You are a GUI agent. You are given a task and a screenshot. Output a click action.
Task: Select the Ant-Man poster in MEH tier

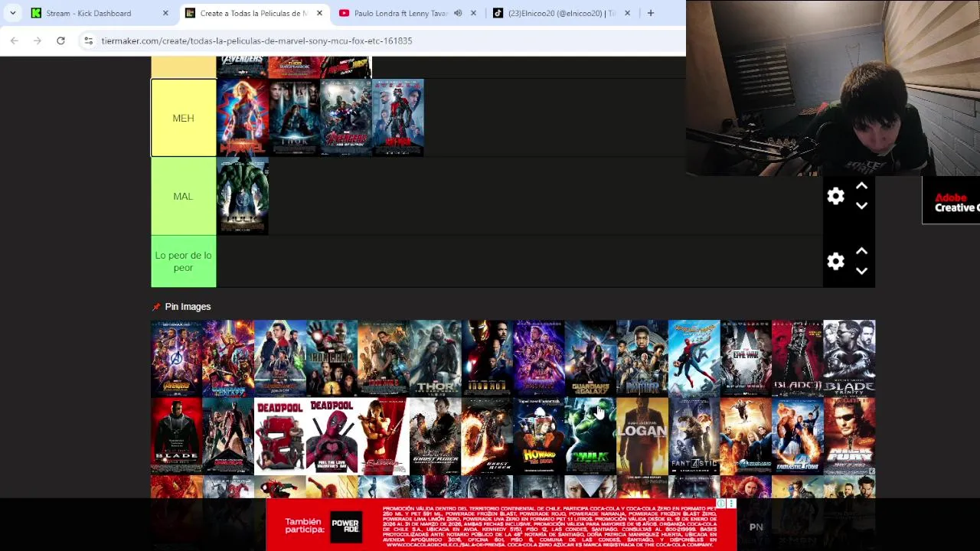pyautogui.click(x=397, y=118)
